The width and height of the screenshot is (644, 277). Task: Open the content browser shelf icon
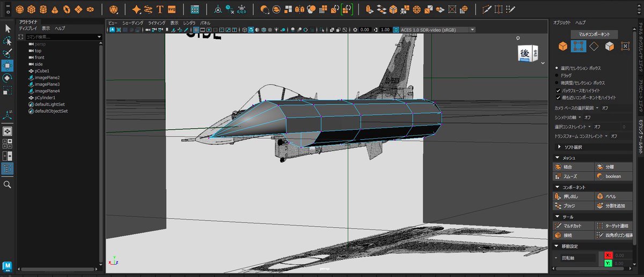195,9
